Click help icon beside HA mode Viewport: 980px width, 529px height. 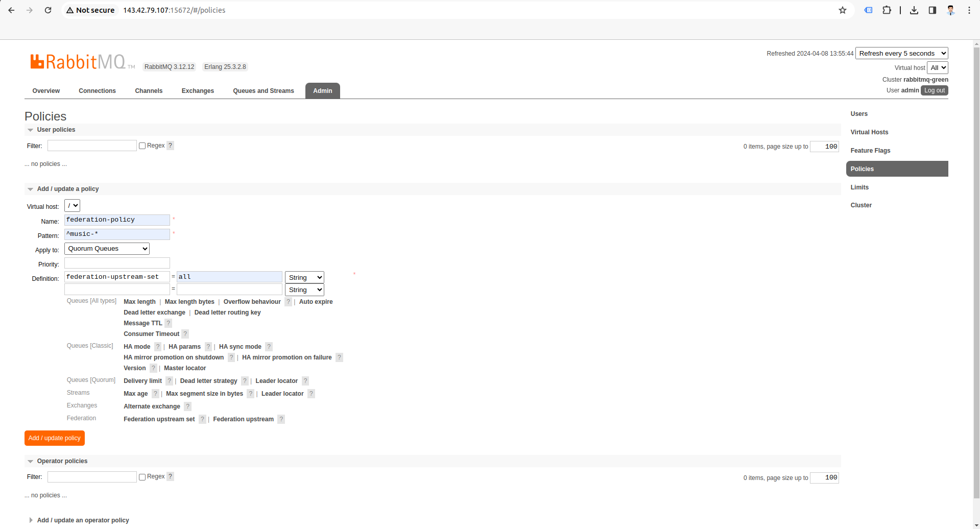158,347
